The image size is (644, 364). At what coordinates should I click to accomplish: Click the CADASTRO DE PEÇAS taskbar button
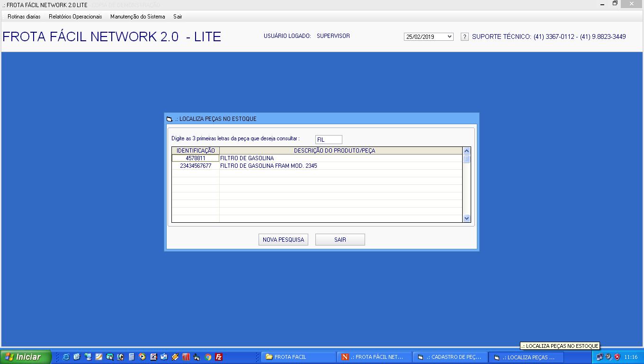(450, 357)
